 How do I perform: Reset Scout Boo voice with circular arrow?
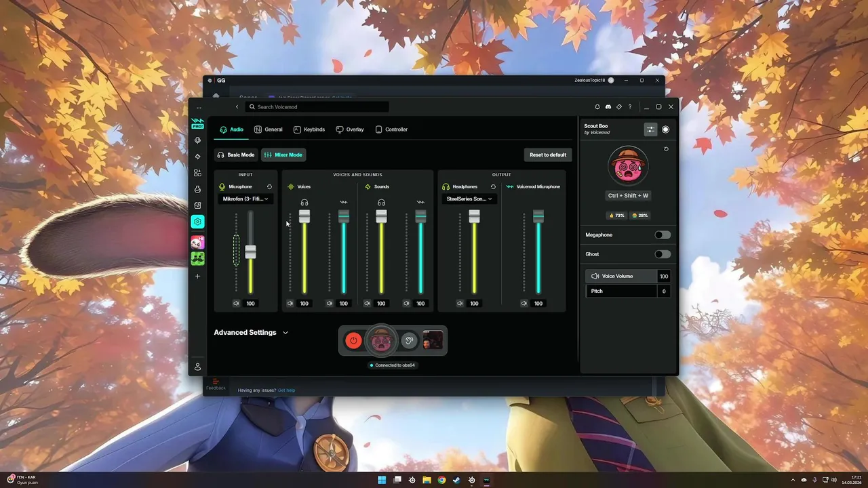[x=666, y=149]
